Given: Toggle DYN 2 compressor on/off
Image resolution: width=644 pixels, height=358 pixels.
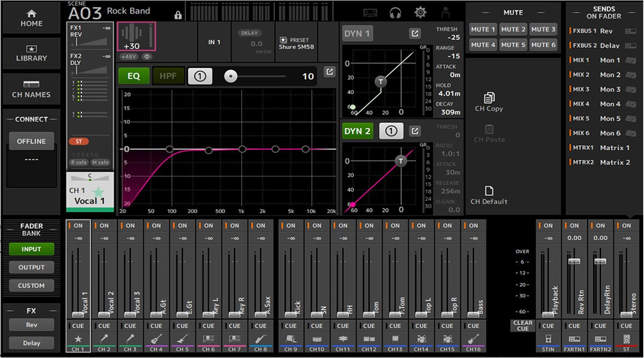Looking at the screenshot, I should click(x=357, y=131).
